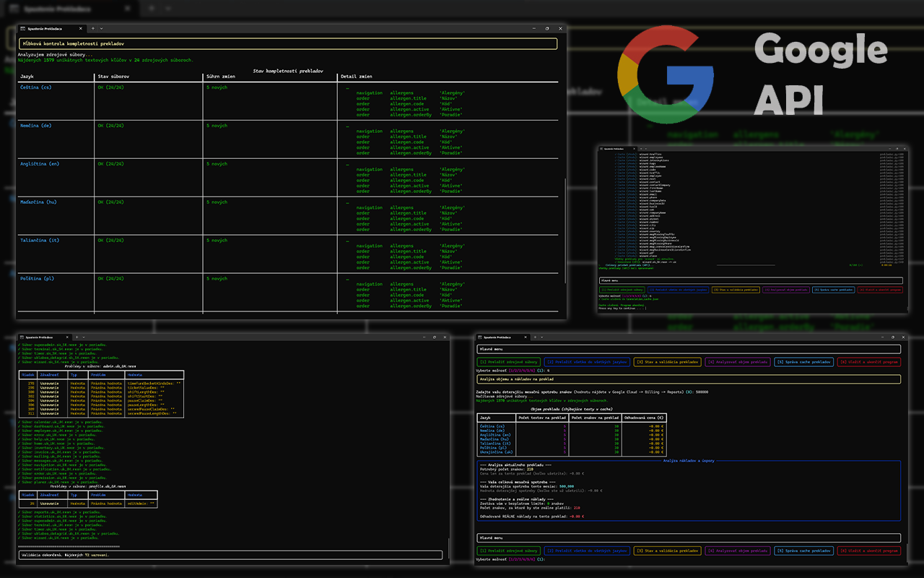The height and width of the screenshot is (578, 924).
Task: Click the scrollbar thumb in the validation window
Action: coord(449,547)
